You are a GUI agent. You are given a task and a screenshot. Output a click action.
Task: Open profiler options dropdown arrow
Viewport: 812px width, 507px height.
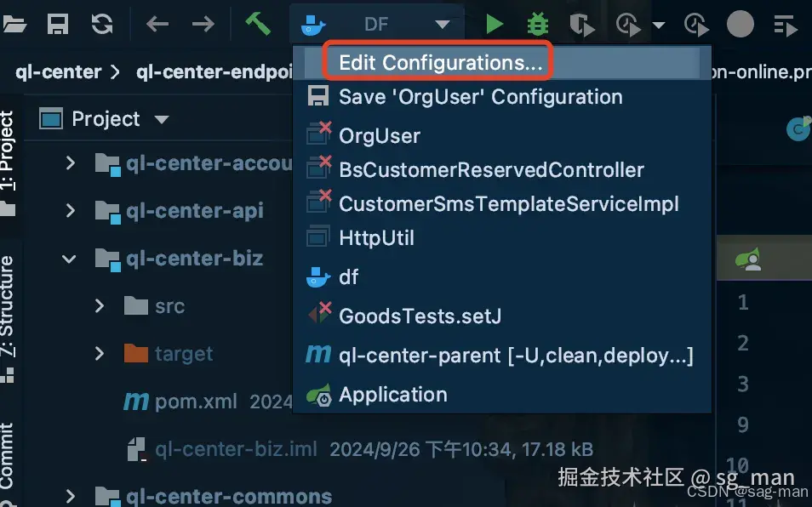click(x=658, y=25)
